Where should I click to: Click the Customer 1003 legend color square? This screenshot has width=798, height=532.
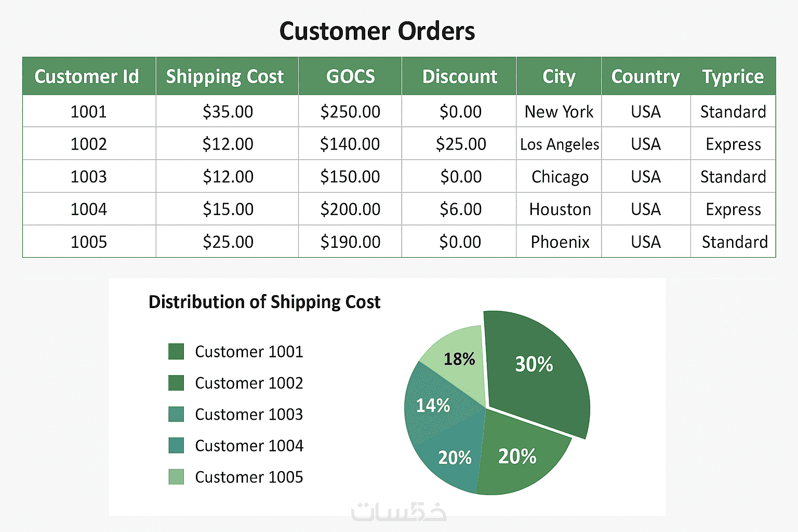[x=176, y=414]
